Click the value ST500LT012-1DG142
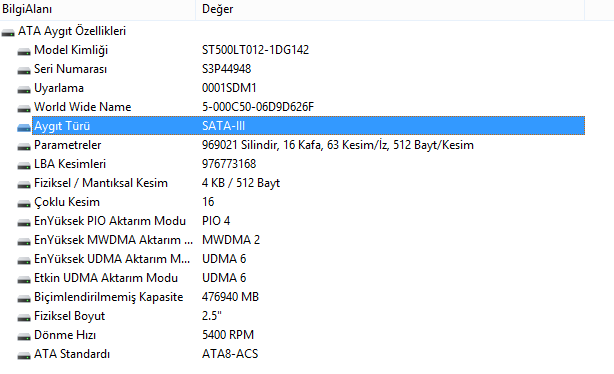The height and width of the screenshot is (374, 614). point(255,50)
